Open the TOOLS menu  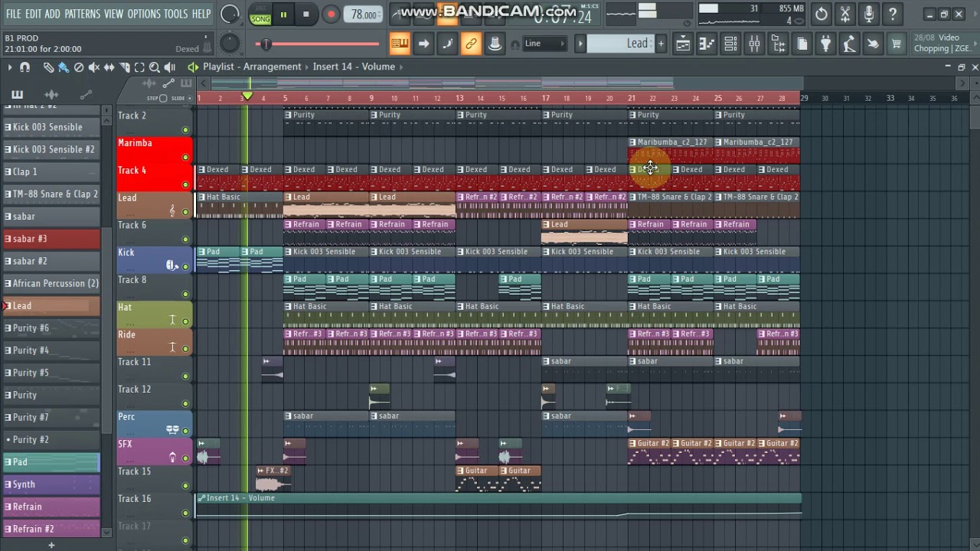coord(175,14)
